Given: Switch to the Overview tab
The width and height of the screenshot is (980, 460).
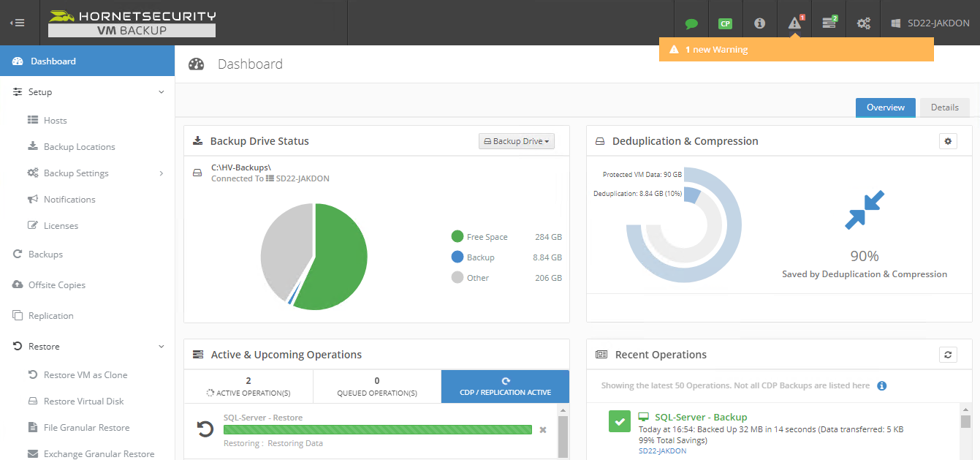Looking at the screenshot, I should tap(886, 108).
